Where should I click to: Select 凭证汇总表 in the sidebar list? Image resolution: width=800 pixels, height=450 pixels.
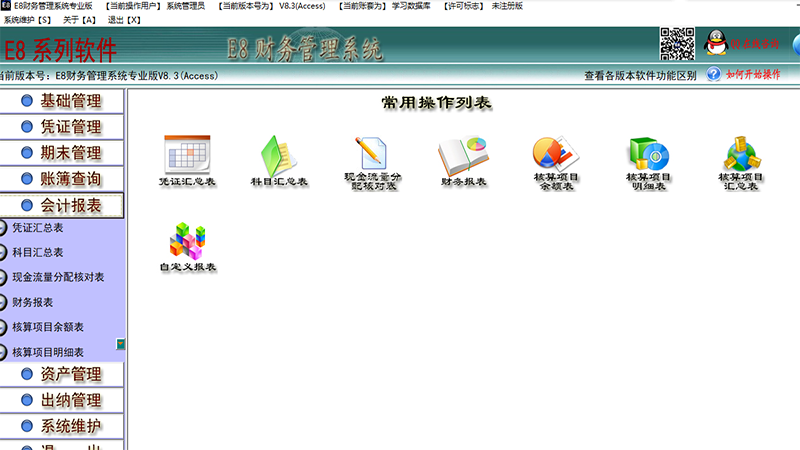pos(38,228)
